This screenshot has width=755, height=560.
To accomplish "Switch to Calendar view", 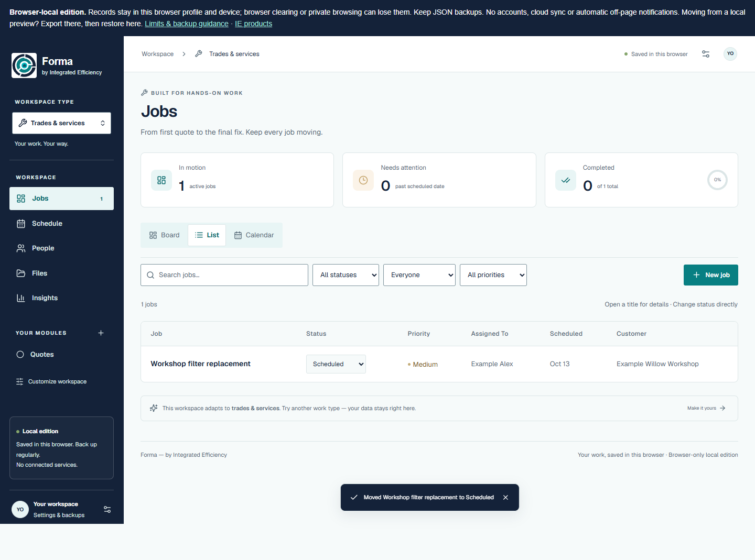I will tap(254, 235).
